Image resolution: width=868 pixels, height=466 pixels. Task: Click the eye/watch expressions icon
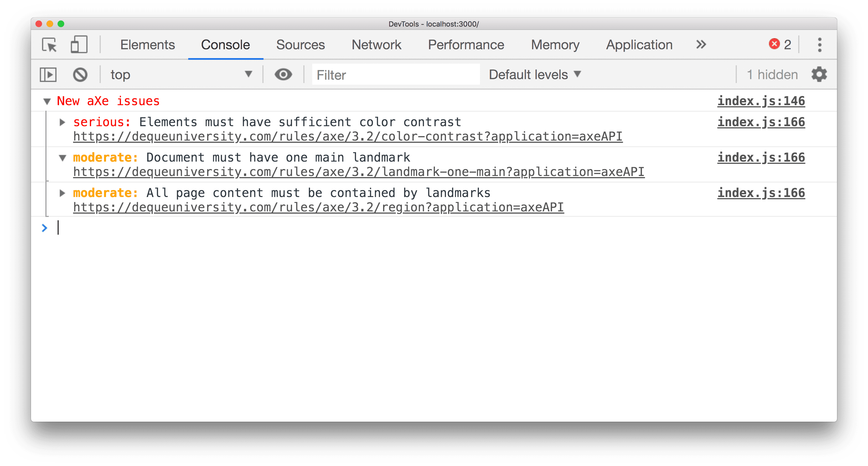(283, 75)
